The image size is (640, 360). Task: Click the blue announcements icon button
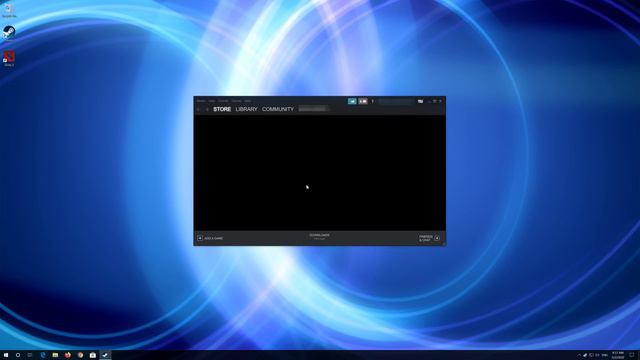tap(352, 101)
